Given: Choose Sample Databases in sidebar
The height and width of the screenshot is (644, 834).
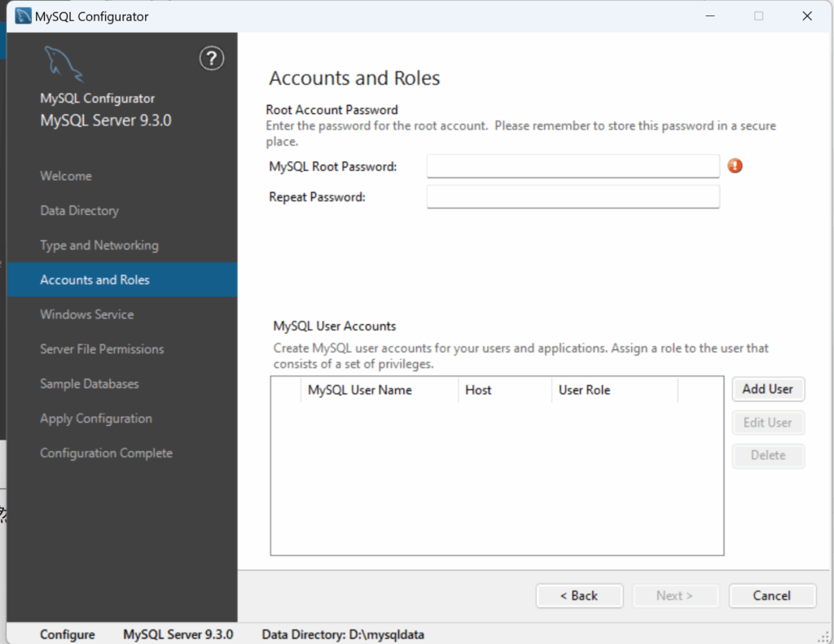Looking at the screenshot, I should [x=90, y=383].
